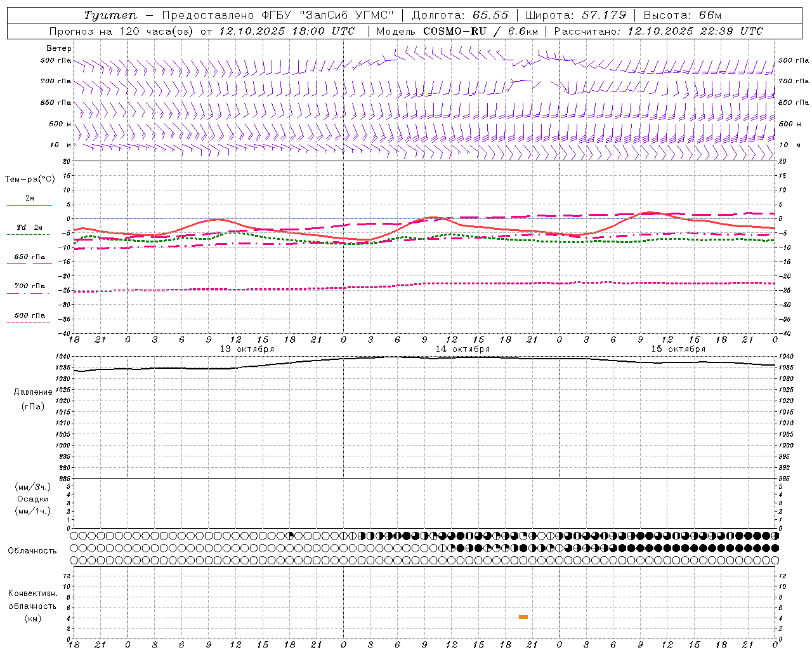Image resolution: width=812 pixels, height=650 pixels.
Task: Click the orange convective cloud bar
Action: (x=523, y=617)
